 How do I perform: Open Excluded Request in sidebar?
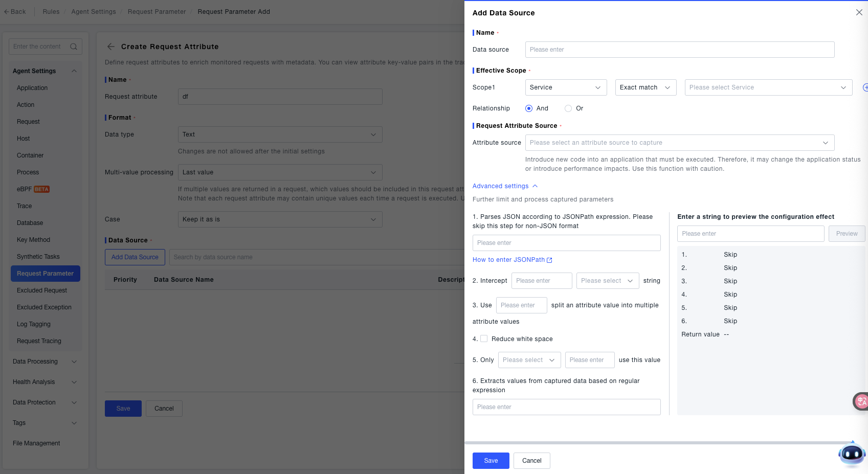42,290
